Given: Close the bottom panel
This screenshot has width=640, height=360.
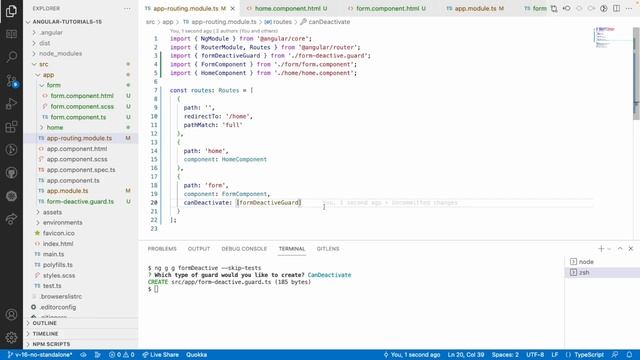Looking at the screenshot, I should (x=631, y=249).
